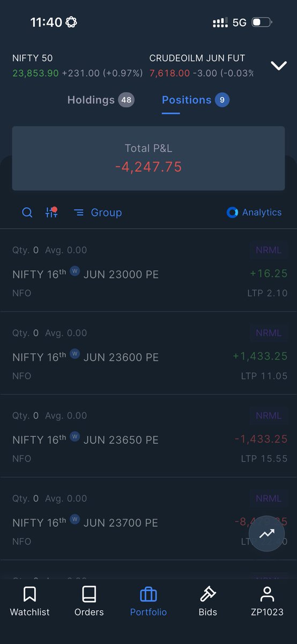The height and width of the screenshot is (644, 297).
Task: Tap the Analytics ring icon
Action: (x=232, y=213)
